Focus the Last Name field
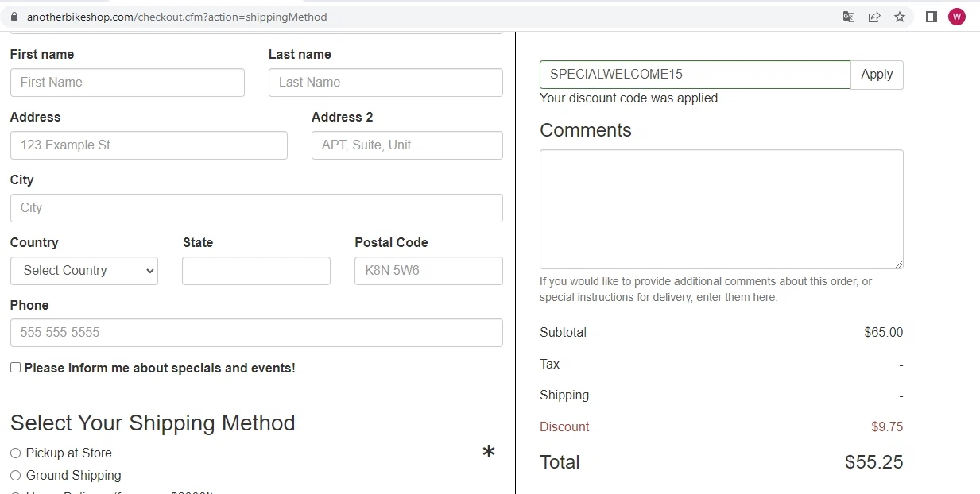 (385, 83)
